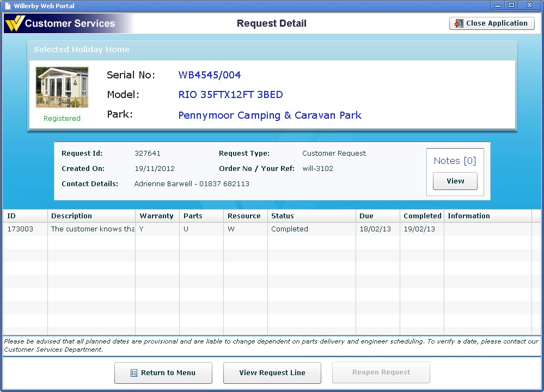Click the greyed Reopen Request button
The height and width of the screenshot is (392, 544).
coord(381,373)
